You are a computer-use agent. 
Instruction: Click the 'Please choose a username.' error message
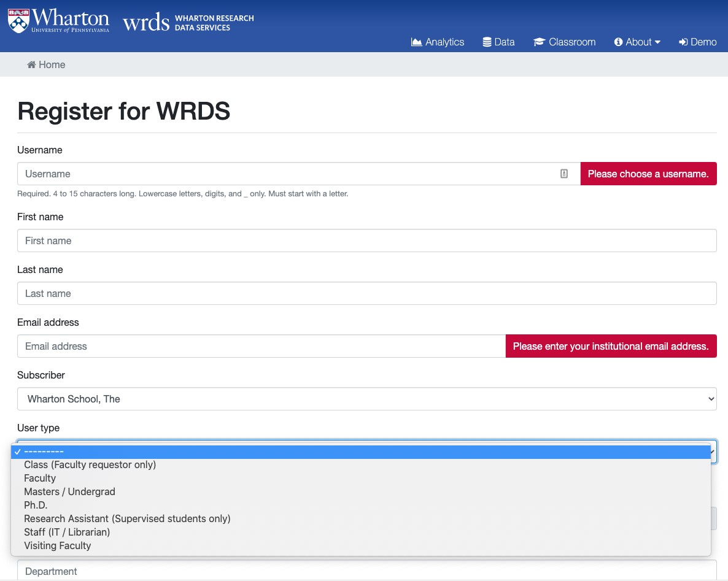click(x=648, y=174)
